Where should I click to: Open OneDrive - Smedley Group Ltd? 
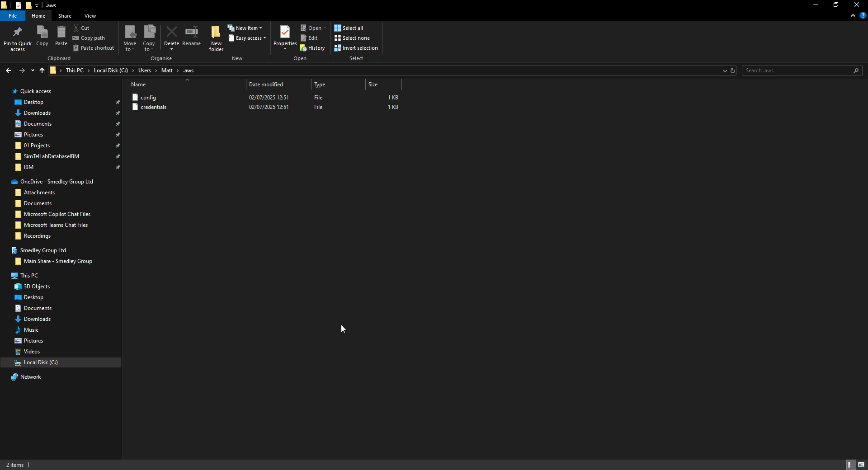pyautogui.click(x=57, y=182)
